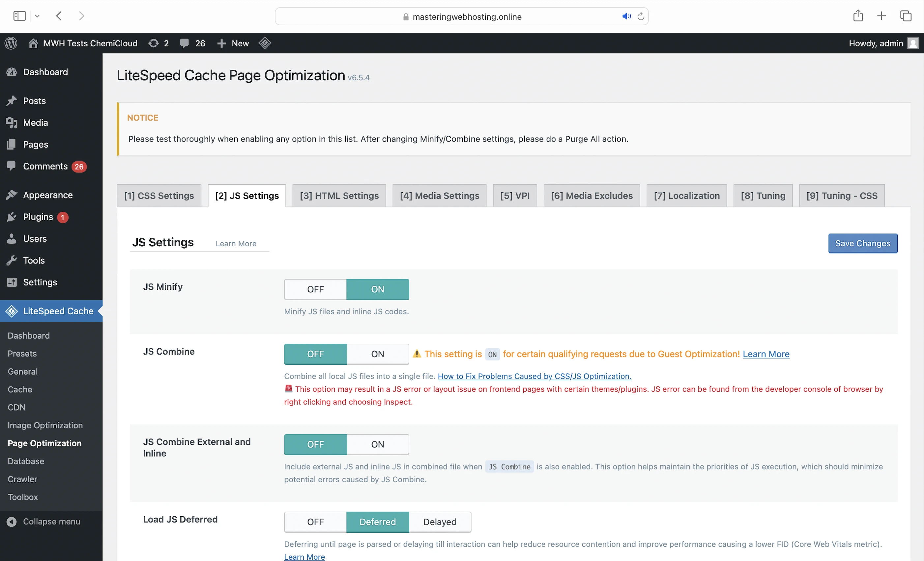
Task: Open comments bubble icon showing 26
Action: point(184,43)
